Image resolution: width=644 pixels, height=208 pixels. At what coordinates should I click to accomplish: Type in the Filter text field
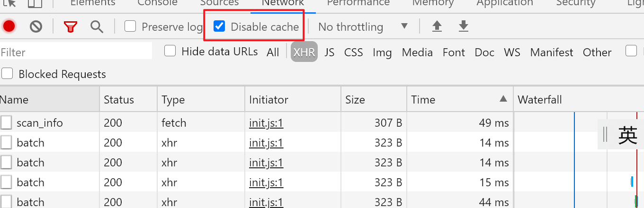click(76, 52)
